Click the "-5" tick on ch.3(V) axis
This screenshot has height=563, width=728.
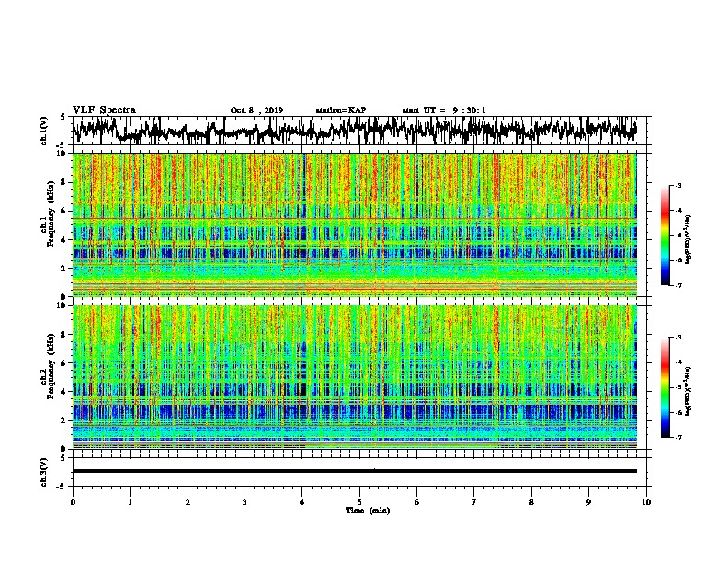click(62, 487)
